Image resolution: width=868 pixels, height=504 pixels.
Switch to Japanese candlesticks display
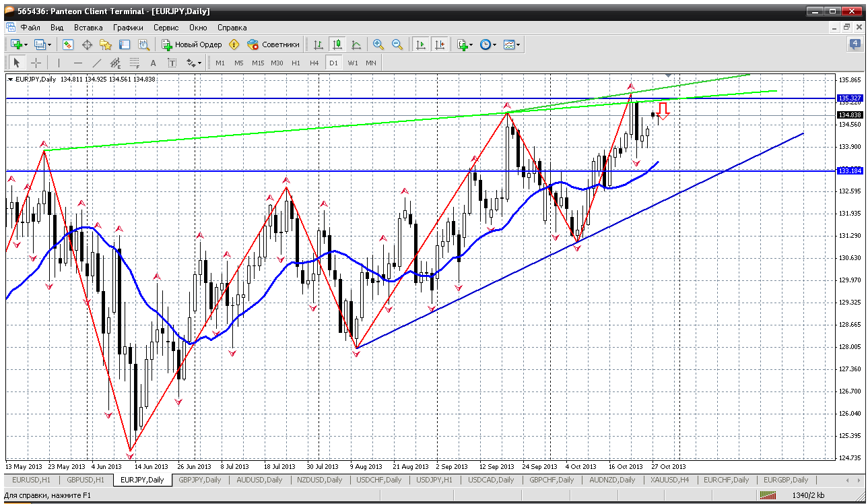click(337, 44)
